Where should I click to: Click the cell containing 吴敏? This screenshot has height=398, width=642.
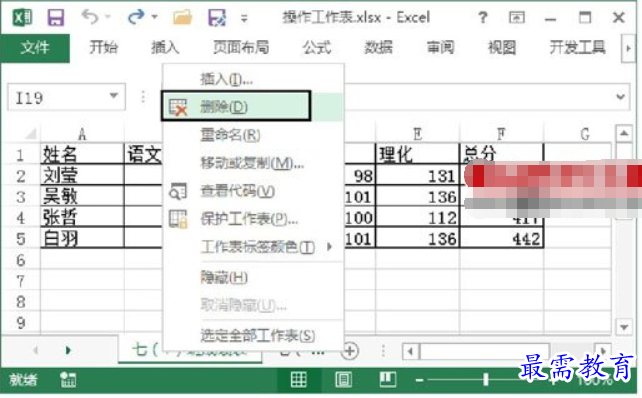click(x=82, y=196)
